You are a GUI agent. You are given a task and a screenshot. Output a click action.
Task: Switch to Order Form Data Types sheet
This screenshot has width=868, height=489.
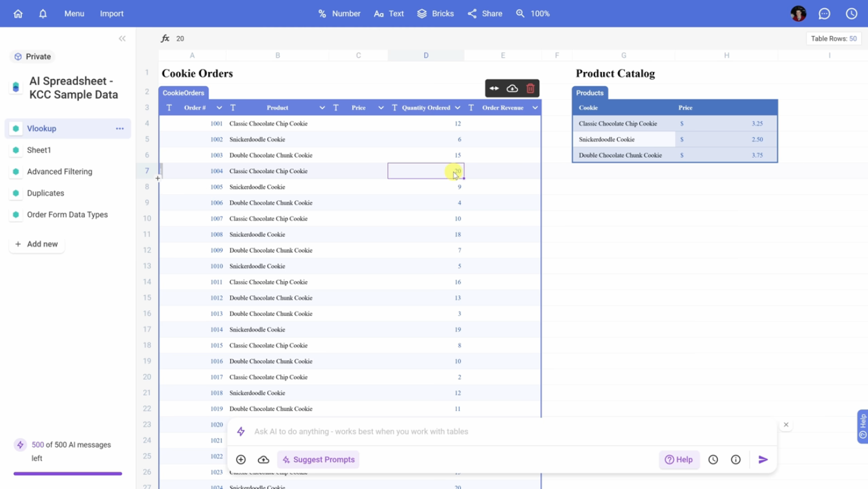[67, 215]
